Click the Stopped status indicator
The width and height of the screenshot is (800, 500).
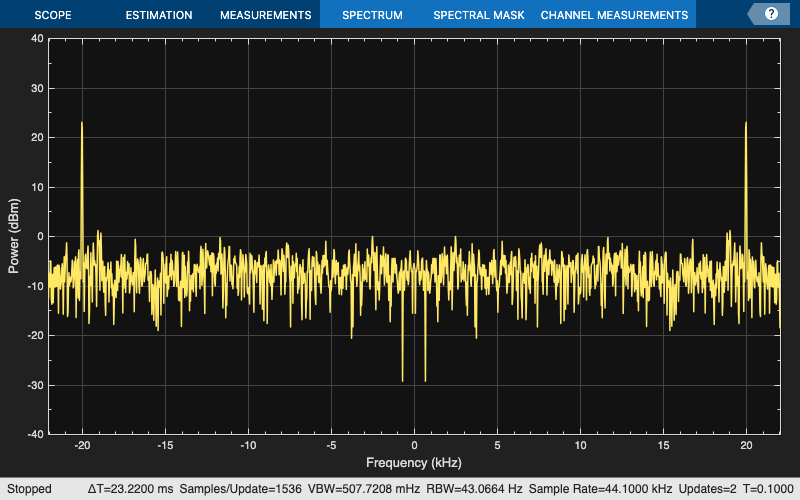click(x=29, y=490)
